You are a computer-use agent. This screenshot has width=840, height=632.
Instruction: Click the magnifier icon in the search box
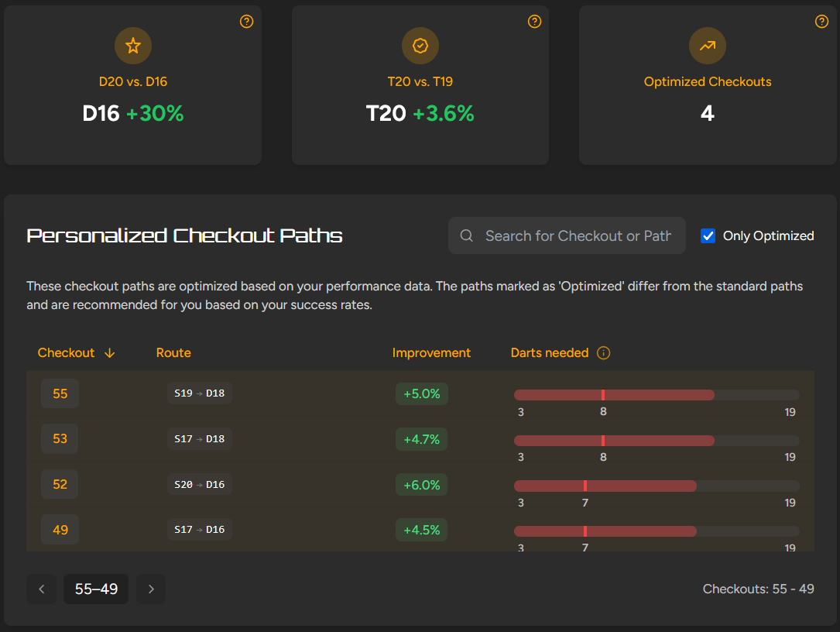pyautogui.click(x=467, y=235)
